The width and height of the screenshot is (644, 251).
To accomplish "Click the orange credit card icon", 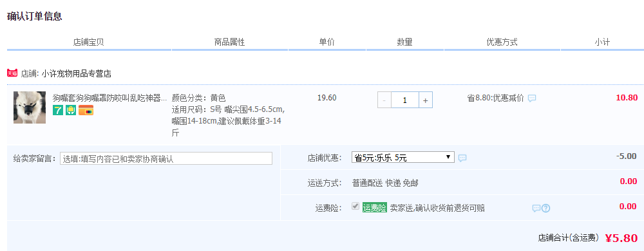I will point(86,110).
